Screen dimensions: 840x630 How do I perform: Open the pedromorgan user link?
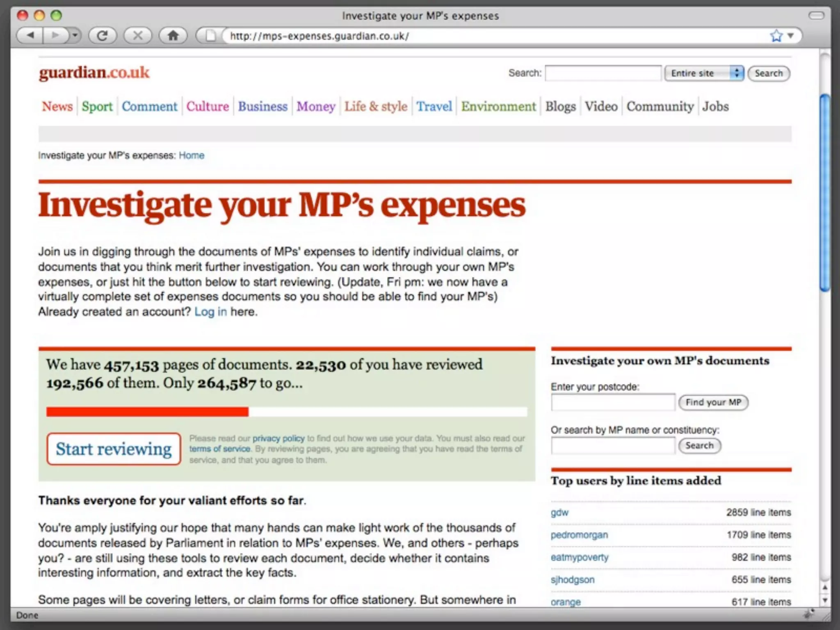click(579, 535)
